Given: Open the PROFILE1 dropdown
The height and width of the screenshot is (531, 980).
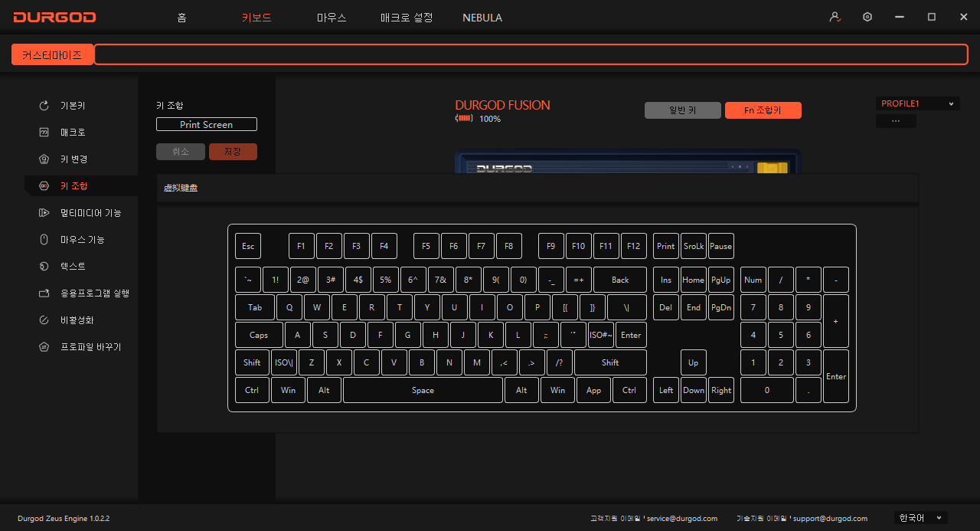Looking at the screenshot, I should [x=918, y=103].
